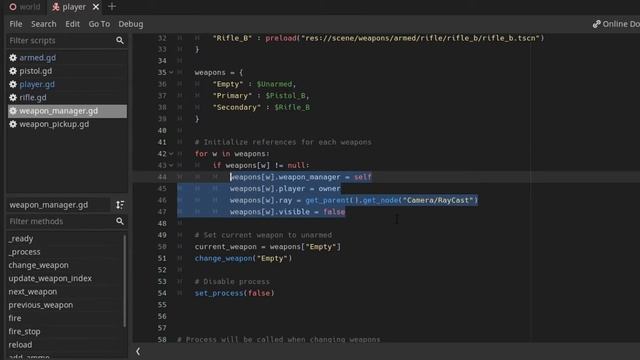
Task: Open the Search menu
Action: click(x=44, y=24)
